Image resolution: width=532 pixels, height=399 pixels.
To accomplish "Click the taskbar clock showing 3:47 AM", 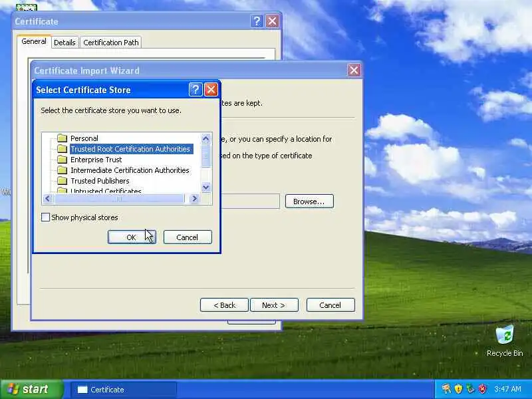I will [x=507, y=389].
